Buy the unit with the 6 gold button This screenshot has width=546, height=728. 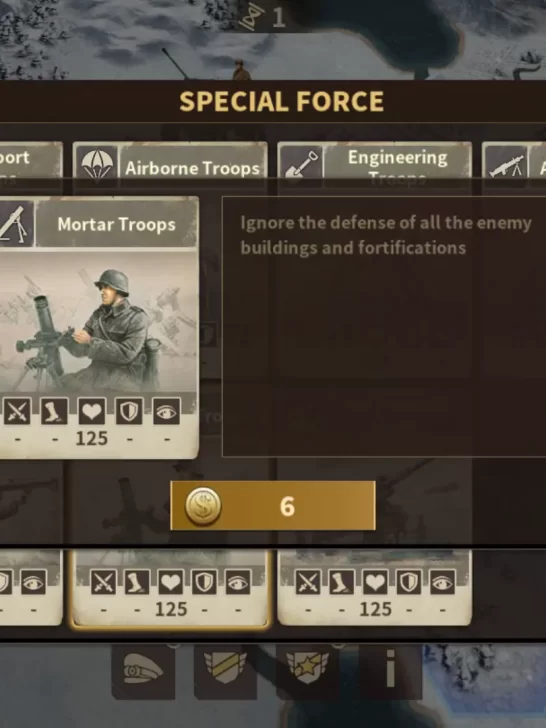273,506
